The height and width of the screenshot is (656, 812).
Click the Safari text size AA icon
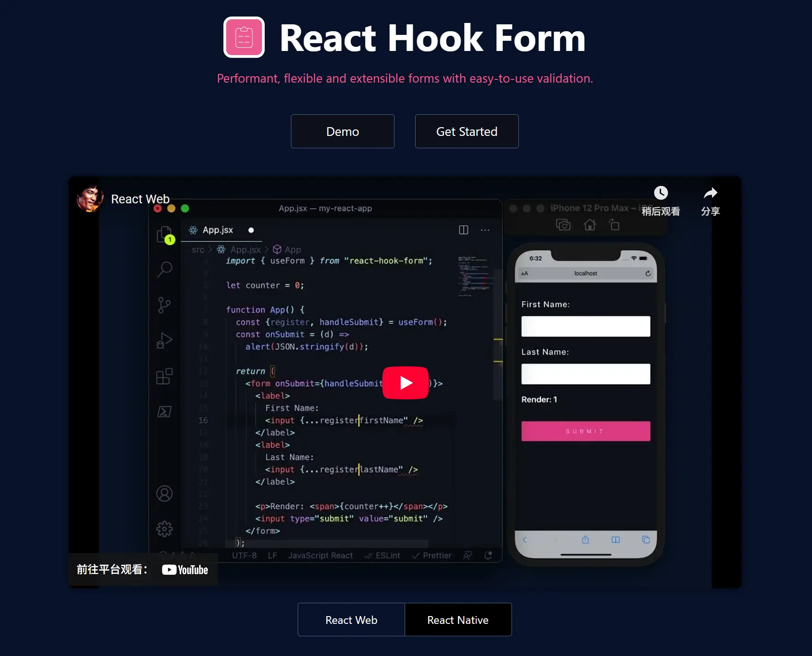[524, 273]
